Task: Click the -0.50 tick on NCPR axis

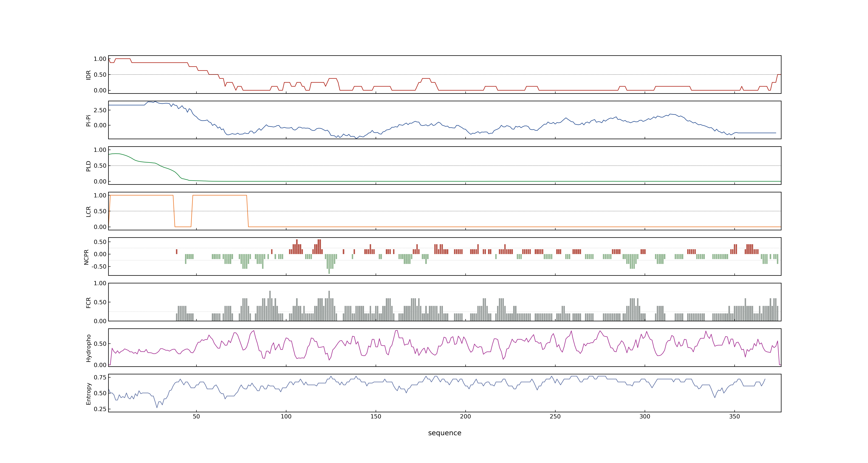Action: coord(99,267)
